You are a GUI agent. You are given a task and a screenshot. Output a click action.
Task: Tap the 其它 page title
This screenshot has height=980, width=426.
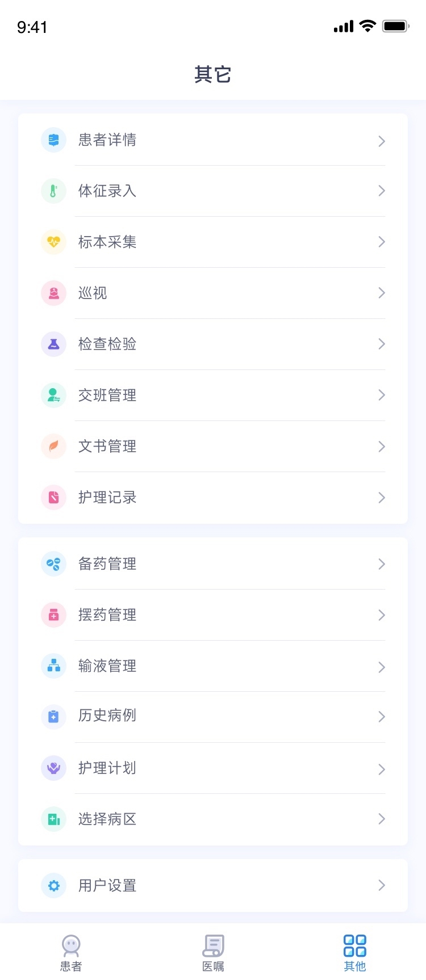coord(213,74)
